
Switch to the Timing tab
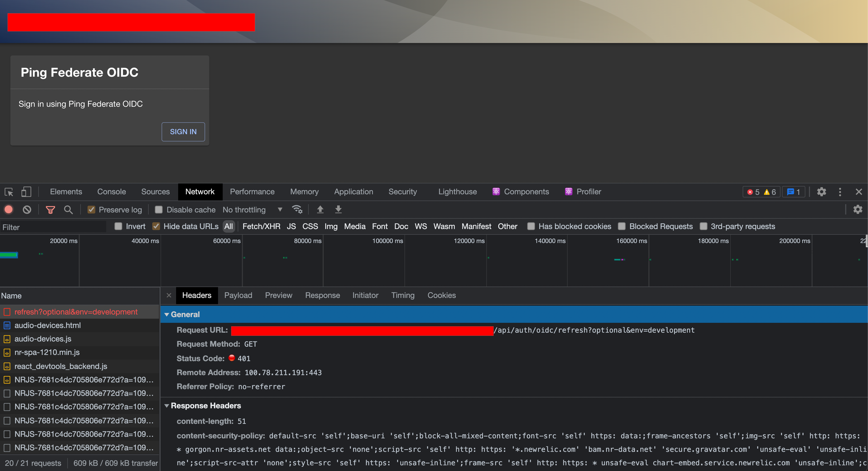pyautogui.click(x=403, y=295)
